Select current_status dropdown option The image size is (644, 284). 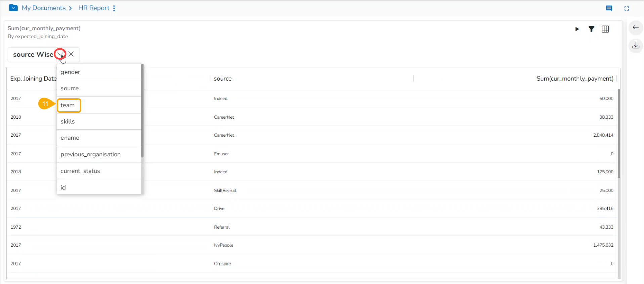point(80,171)
